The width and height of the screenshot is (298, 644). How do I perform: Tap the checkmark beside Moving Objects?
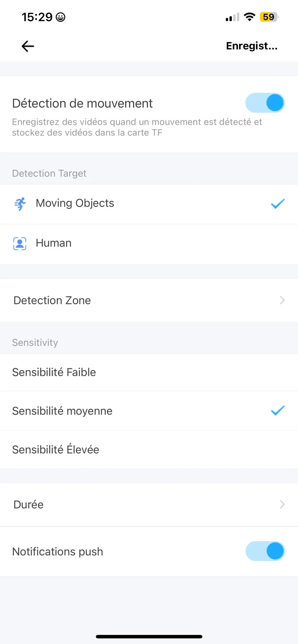(278, 204)
